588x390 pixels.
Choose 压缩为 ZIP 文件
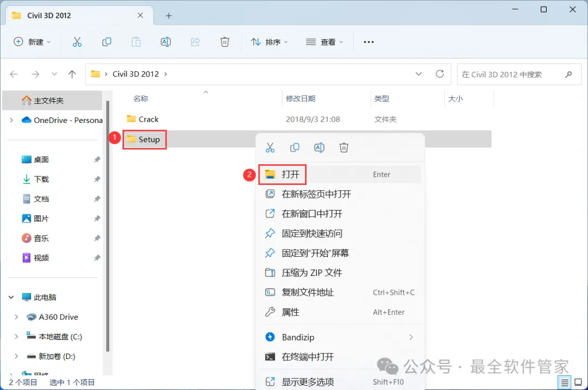click(340, 273)
